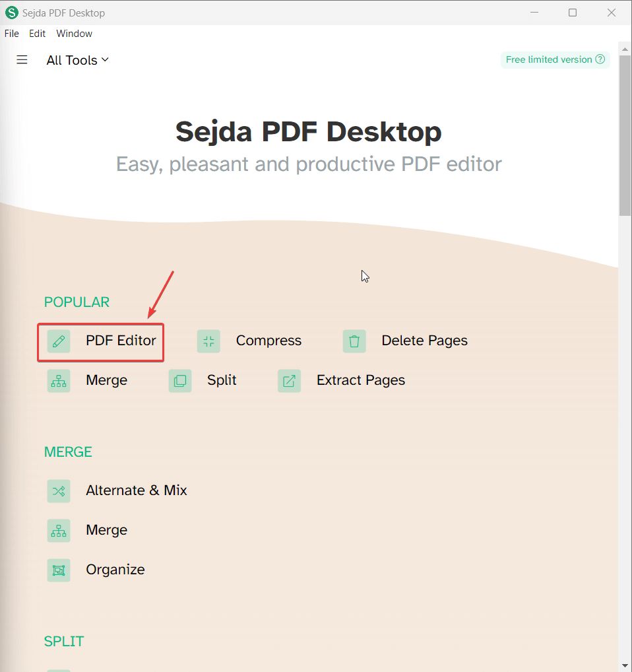Screen dimensions: 632x672
Task: Close the Sejda PDF Desktop window
Action: click(612, 13)
